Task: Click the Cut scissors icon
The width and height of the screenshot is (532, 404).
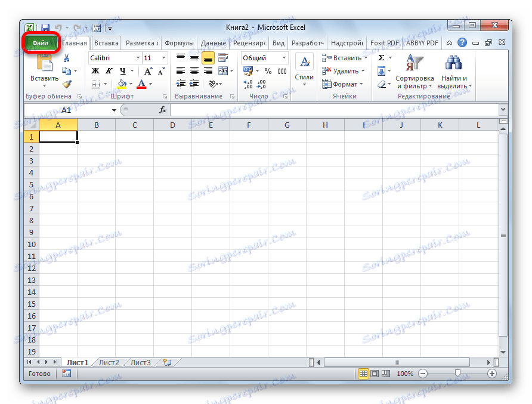Action: tap(67, 57)
